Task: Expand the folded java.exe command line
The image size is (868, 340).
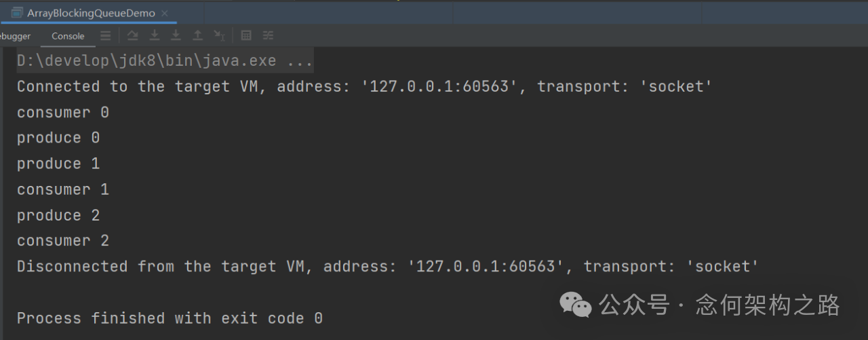Action: click(165, 60)
